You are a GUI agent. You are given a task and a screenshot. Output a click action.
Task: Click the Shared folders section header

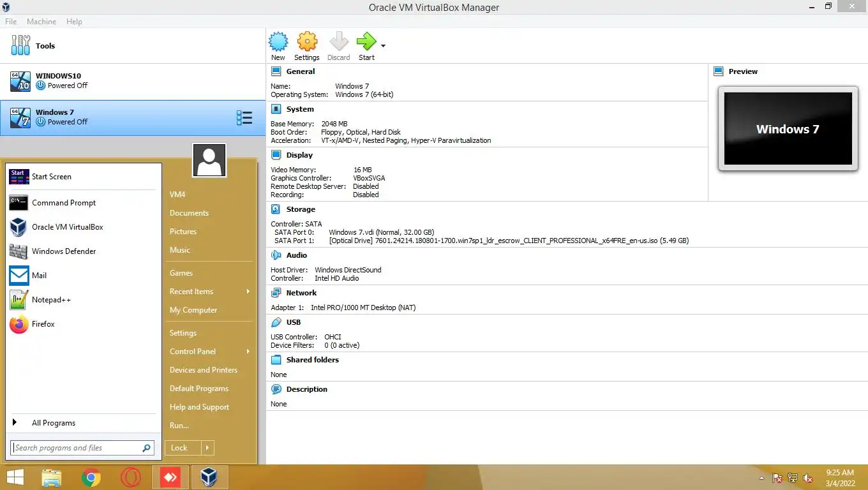coord(313,360)
